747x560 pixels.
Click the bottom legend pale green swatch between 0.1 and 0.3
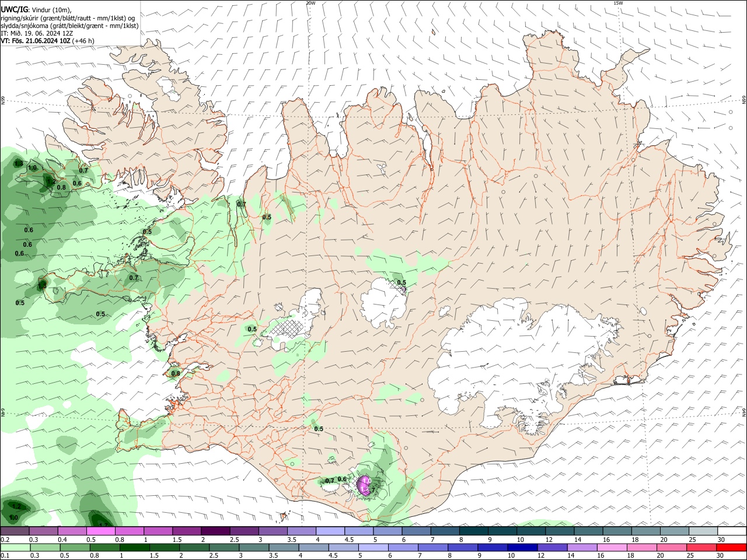tap(16, 548)
